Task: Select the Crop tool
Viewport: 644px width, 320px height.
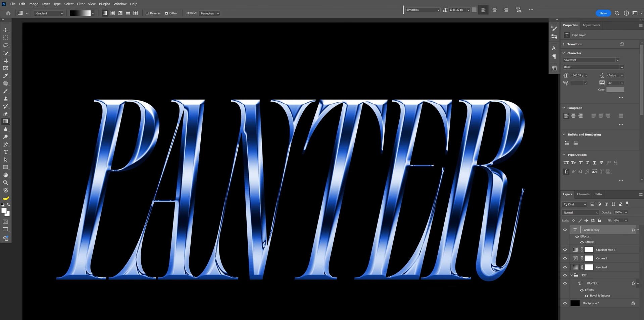Action: [6, 61]
